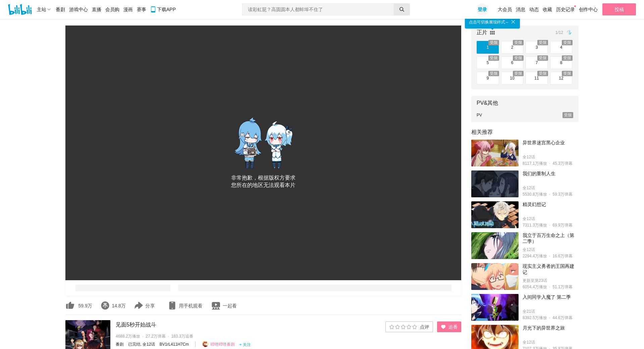Select episode 6 in episode list
This screenshot has width=644, height=349.
tap(512, 63)
